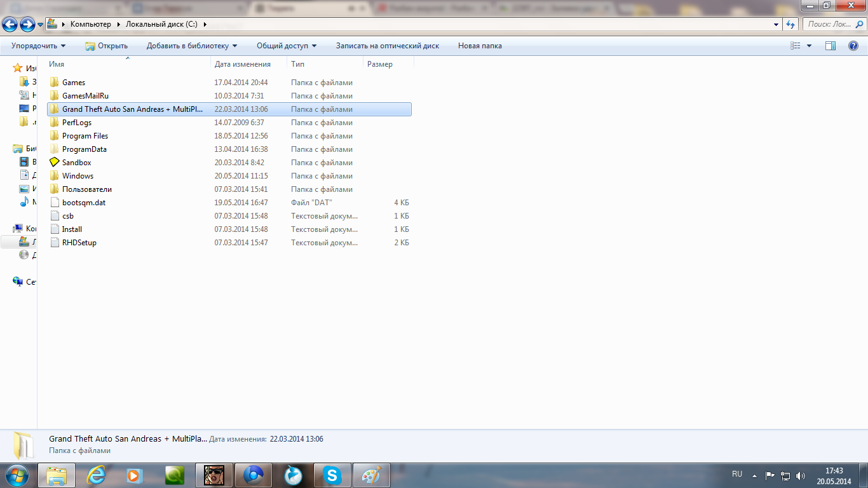Switch to Paint on the taskbar

pyautogui.click(x=372, y=475)
